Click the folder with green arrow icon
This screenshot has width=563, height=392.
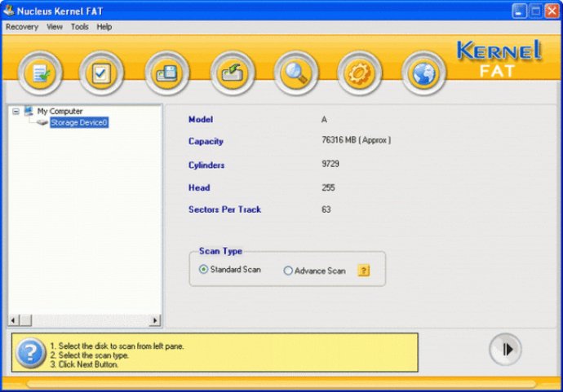(233, 73)
